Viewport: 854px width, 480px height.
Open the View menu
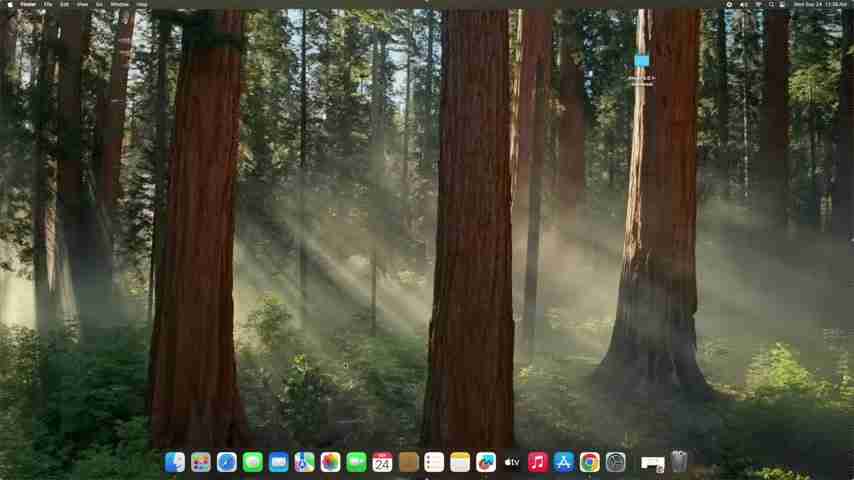[82, 4]
